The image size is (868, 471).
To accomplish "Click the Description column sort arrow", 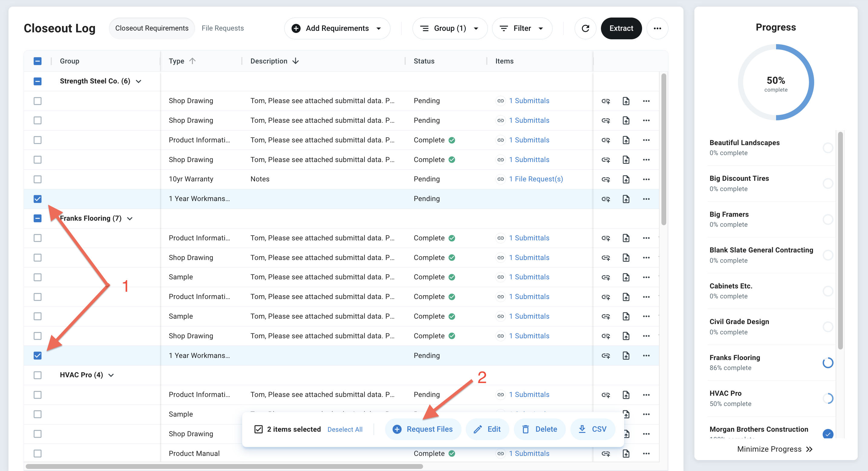I will click(x=295, y=61).
